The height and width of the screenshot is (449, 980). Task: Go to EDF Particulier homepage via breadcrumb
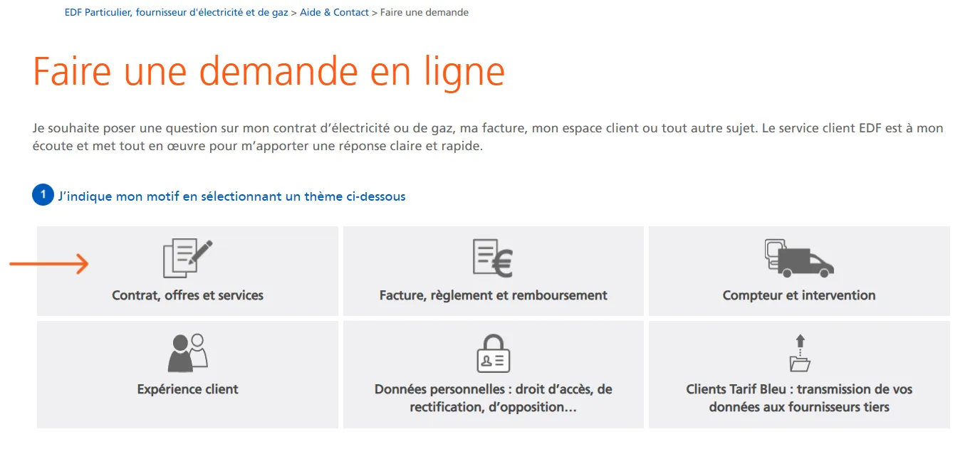[175, 12]
